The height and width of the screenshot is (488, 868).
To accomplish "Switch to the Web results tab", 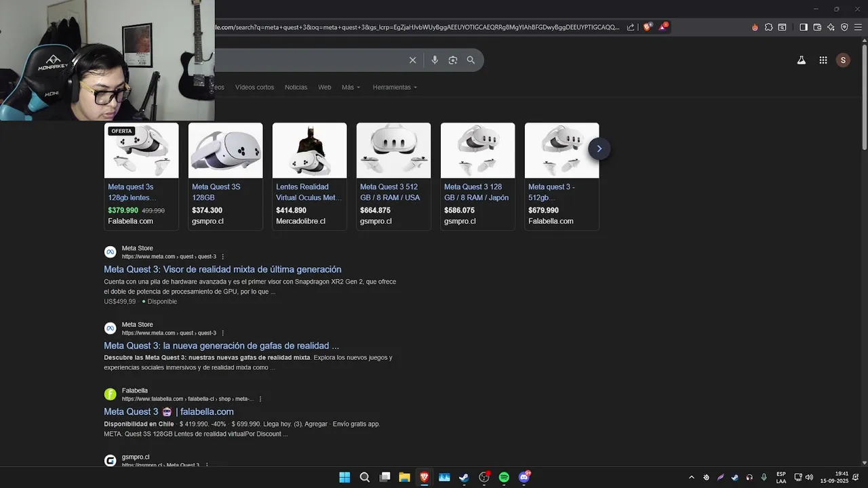I will point(325,87).
